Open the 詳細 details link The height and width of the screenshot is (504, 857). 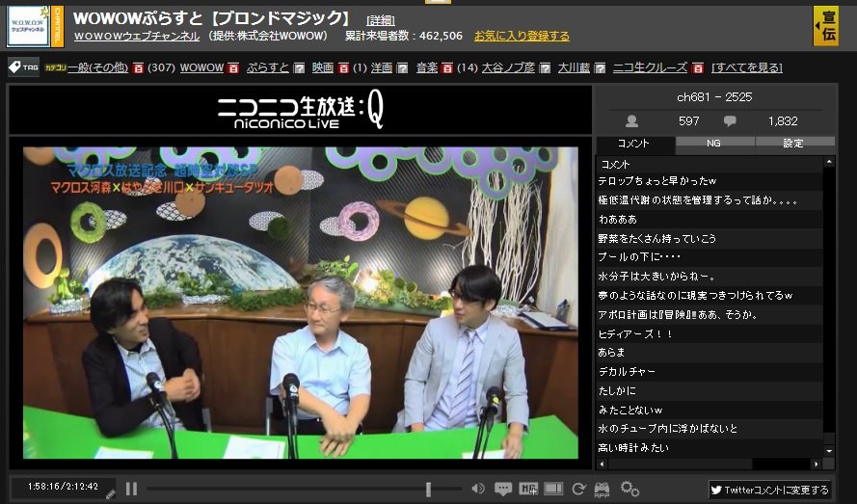pyautogui.click(x=381, y=21)
